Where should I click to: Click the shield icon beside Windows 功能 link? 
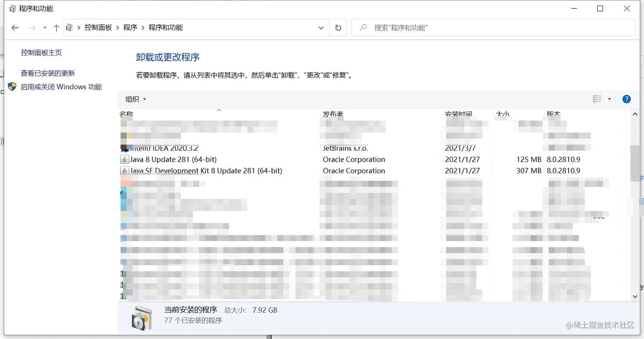coord(12,86)
